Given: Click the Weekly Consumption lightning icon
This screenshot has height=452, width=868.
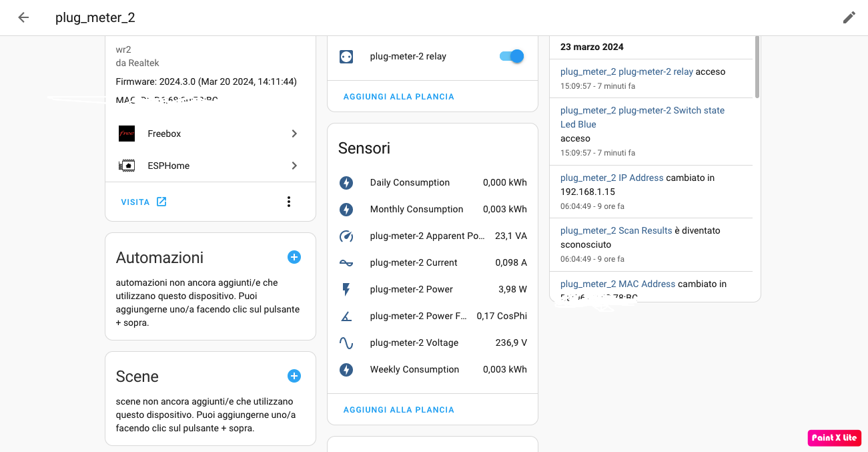Looking at the screenshot, I should point(346,369).
